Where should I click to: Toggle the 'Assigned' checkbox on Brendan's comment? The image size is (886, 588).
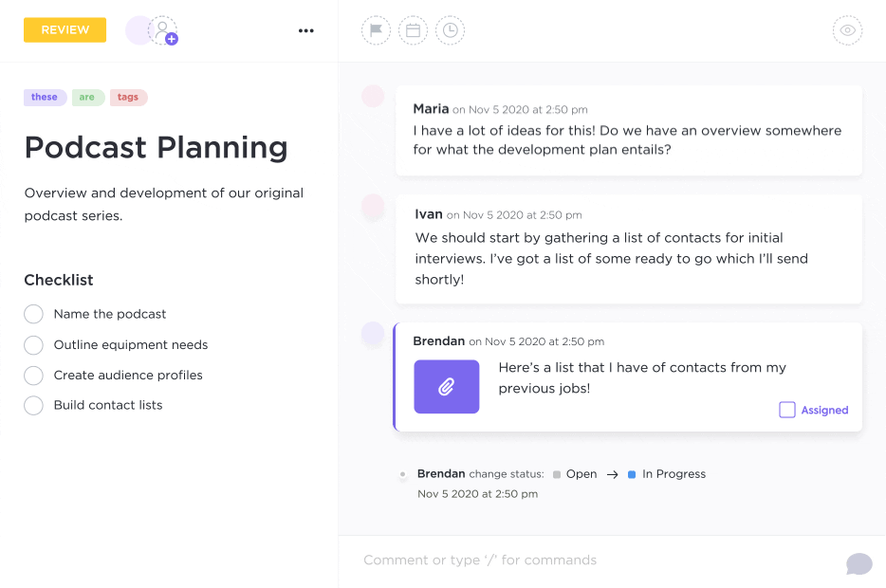click(x=787, y=410)
